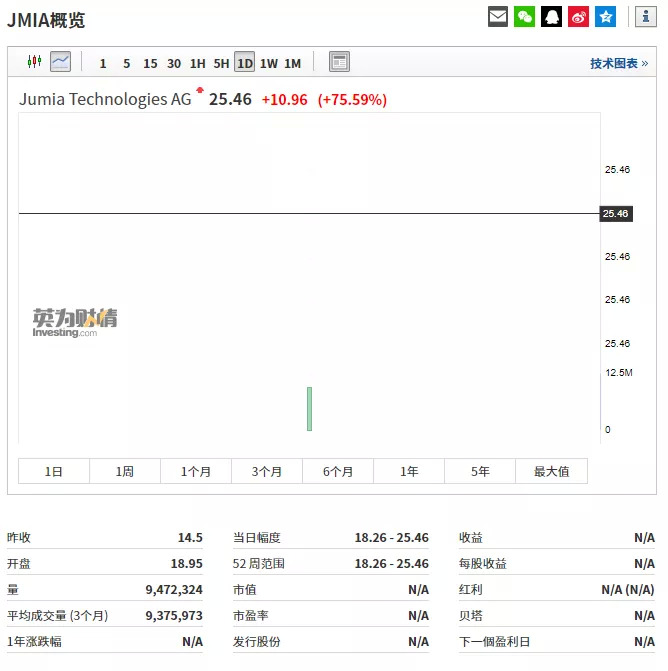Screen dimensions: 668x671
Task: Share to Weibo using the red icon
Action: (x=579, y=17)
